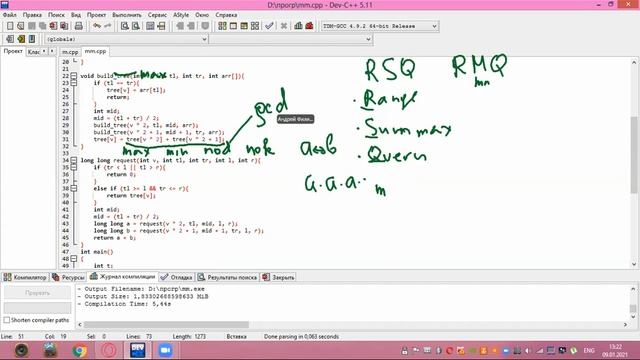
Task: Collapse the else-if fold at line 38
Action: coord(74,189)
